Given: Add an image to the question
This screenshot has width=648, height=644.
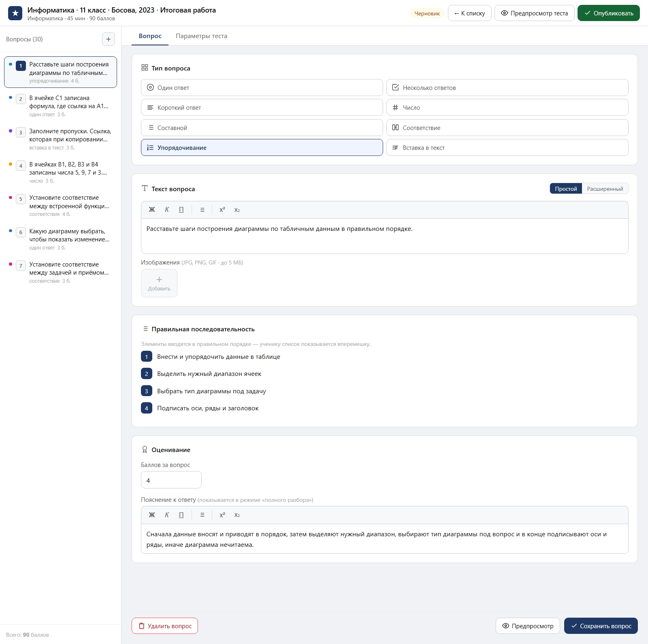Looking at the screenshot, I should click(x=159, y=283).
